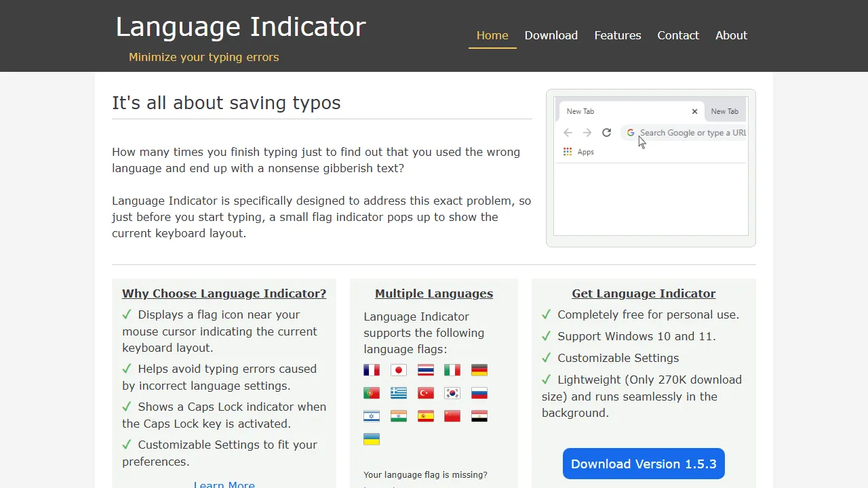Click the Apps grid icon in the browser preview
The image size is (868, 488).
pos(568,151)
